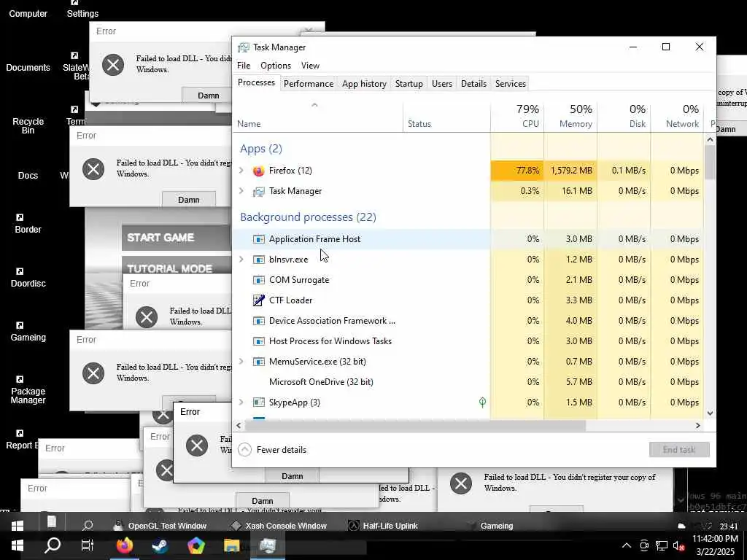Screen dimensions: 747x560
Task: Collapse view using Fewer details chevron
Action: 244,449
